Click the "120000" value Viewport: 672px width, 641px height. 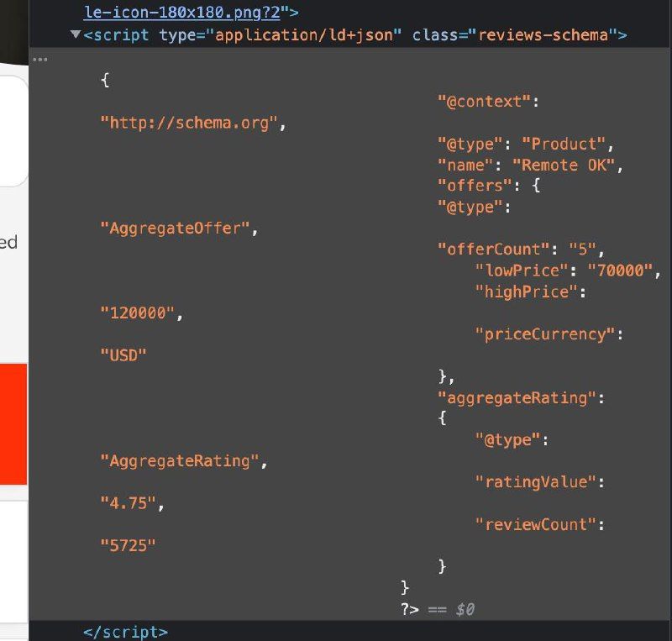click(x=138, y=313)
